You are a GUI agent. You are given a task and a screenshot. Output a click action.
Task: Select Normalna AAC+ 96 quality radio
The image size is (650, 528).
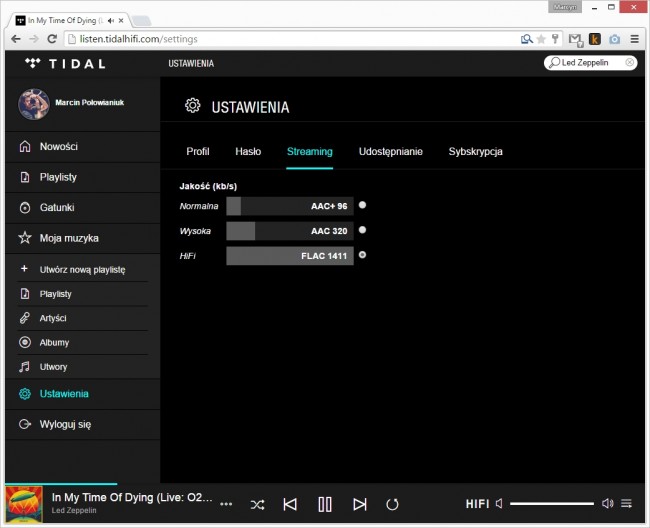coord(362,205)
